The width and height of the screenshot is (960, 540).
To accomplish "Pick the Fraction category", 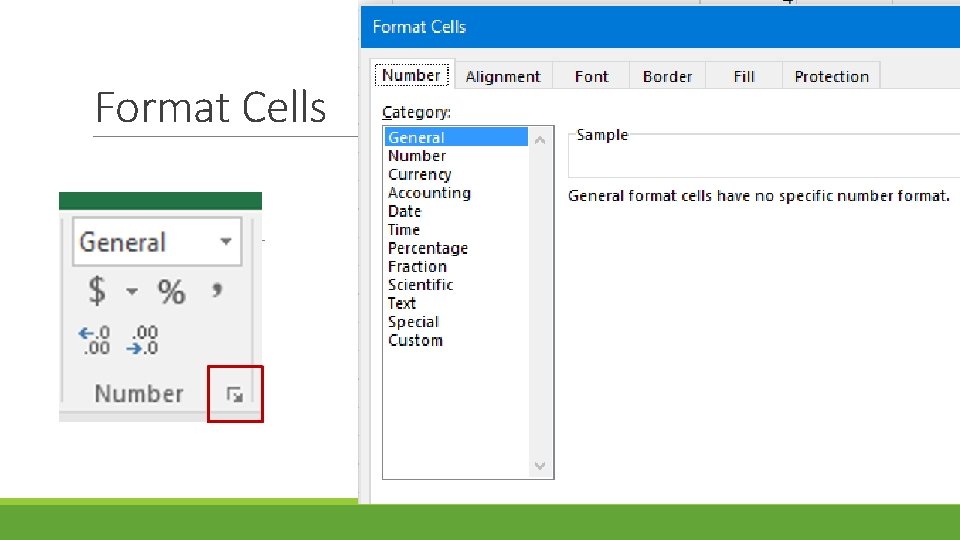I will [x=456, y=266].
